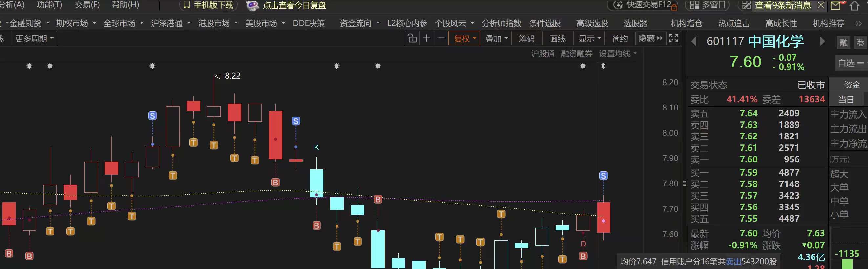Viewport: 868px width, 269px height.
Task: Open 分析师指数 tab
Action: click(x=501, y=23)
